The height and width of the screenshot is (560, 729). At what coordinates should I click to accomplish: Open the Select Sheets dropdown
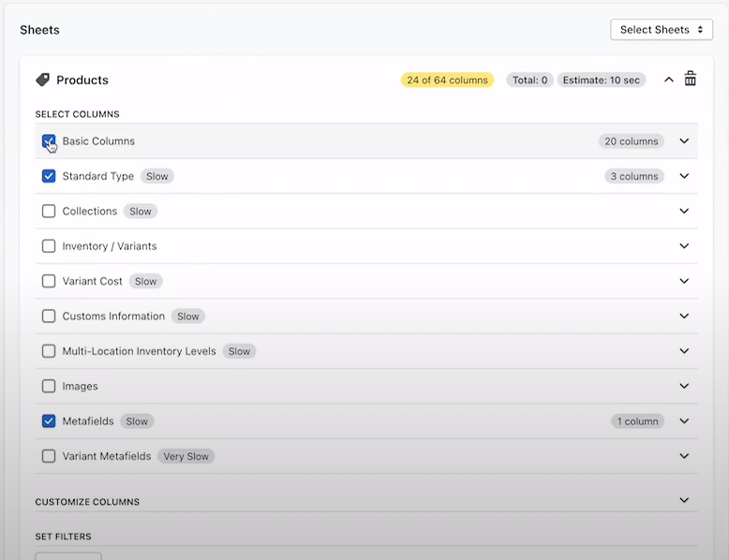662,30
